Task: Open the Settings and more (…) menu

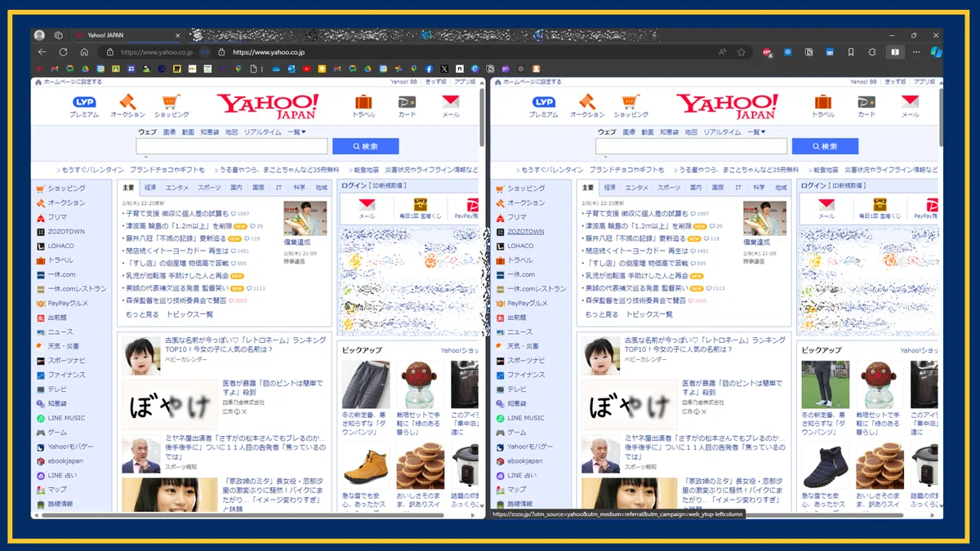Action: pyautogui.click(x=915, y=52)
